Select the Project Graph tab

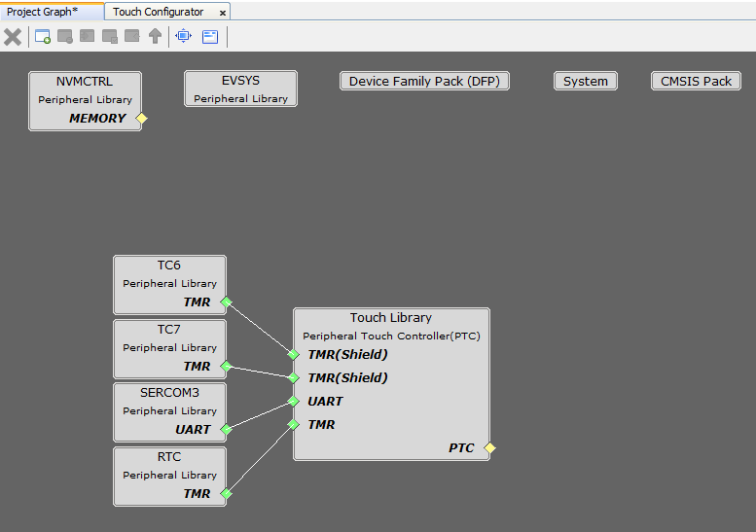[x=43, y=12]
